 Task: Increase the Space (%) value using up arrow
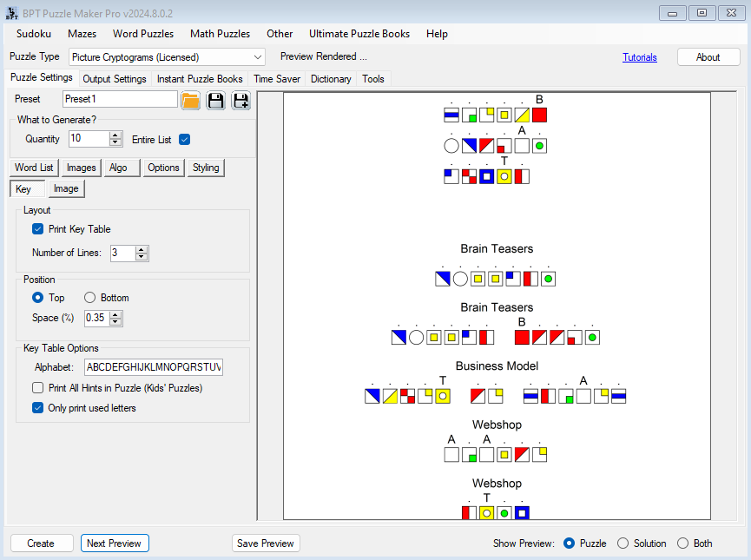coord(115,314)
